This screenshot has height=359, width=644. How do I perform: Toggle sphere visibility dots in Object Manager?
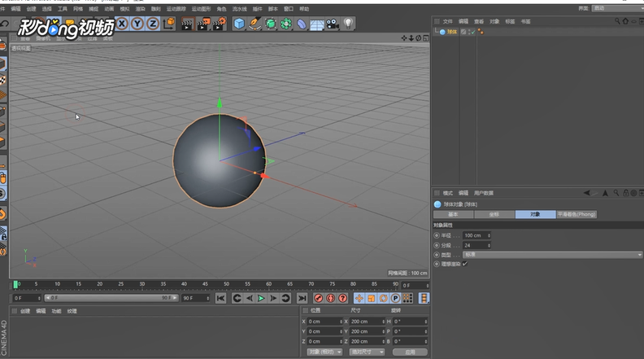[x=469, y=32]
